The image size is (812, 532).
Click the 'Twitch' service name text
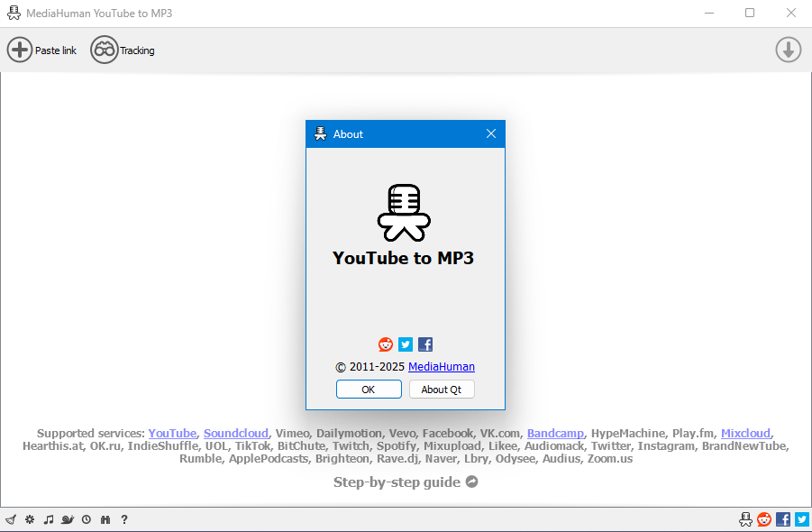[x=351, y=446]
